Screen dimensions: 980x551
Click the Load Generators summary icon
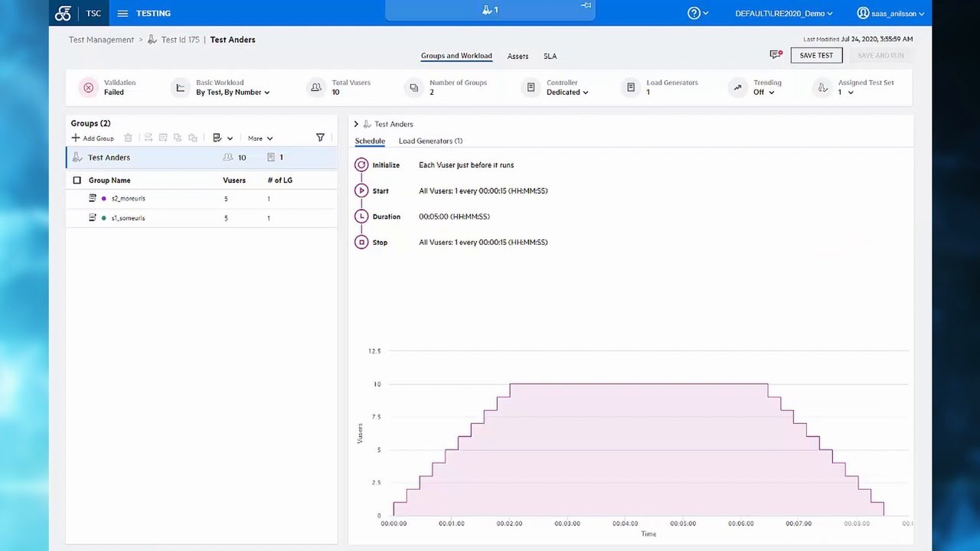click(631, 87)
